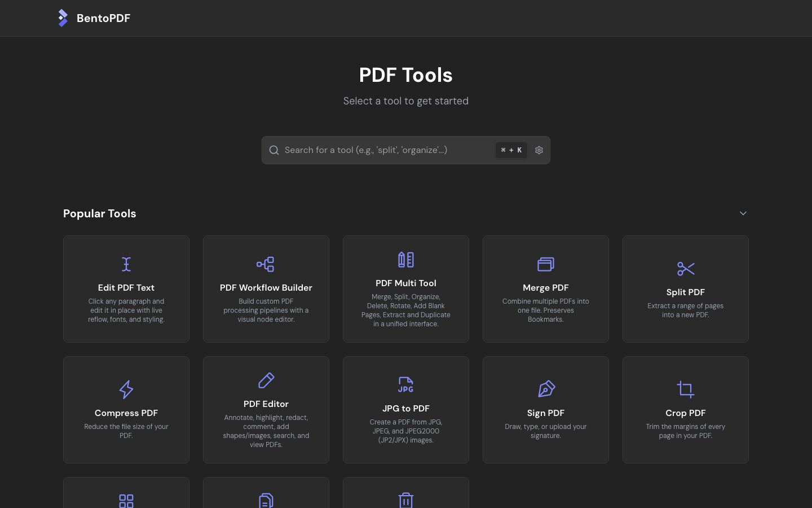
Task: Click the Crop PDF description text
Action: coord(686,431)
